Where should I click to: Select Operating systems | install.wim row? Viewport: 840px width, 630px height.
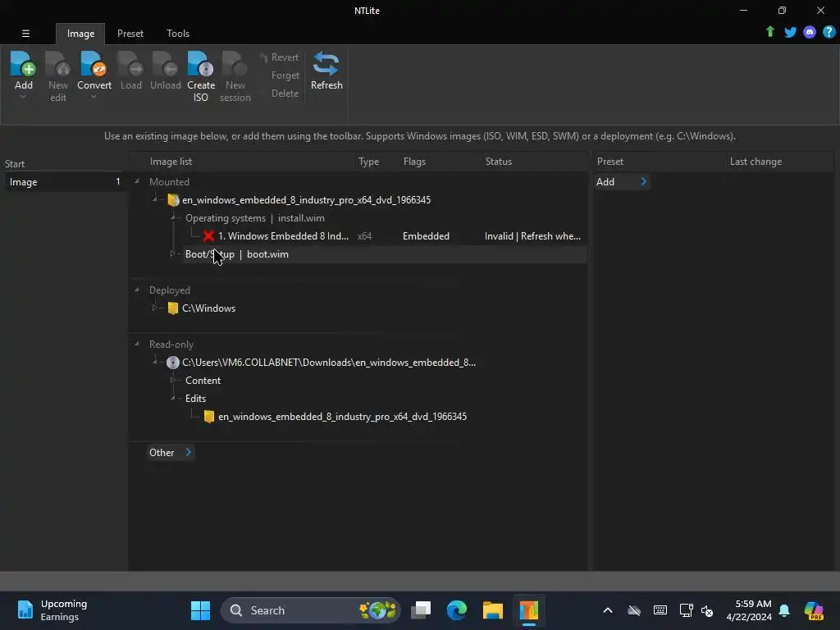coord(255,218)
